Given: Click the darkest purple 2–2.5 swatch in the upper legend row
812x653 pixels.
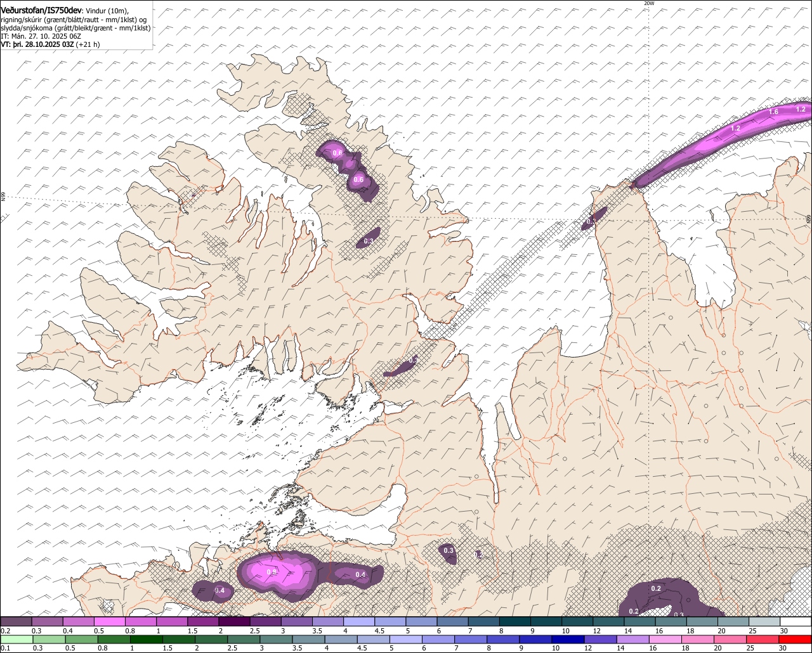Looking at the screenshot, I should [233, 622].
